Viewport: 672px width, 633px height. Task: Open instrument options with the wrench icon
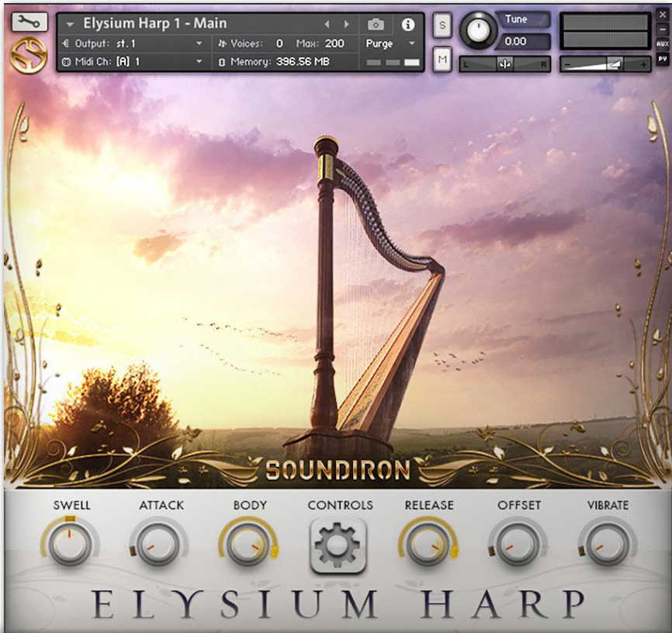point(28,22)
